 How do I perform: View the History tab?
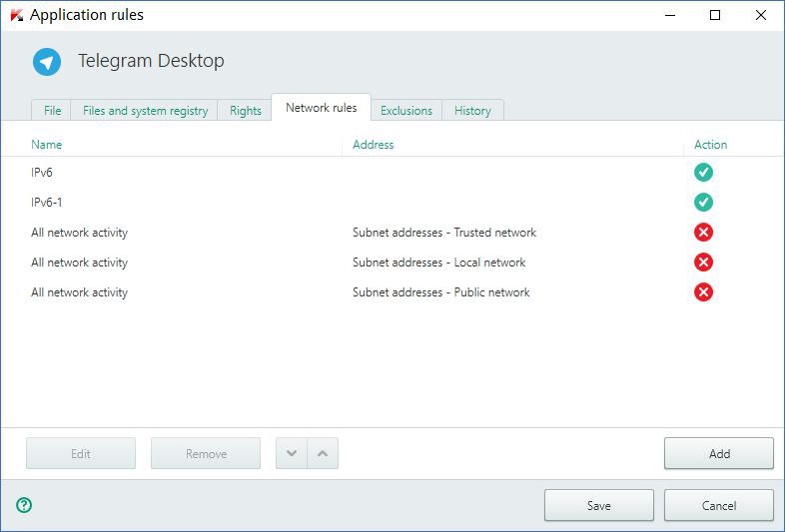tap(472, 111)
